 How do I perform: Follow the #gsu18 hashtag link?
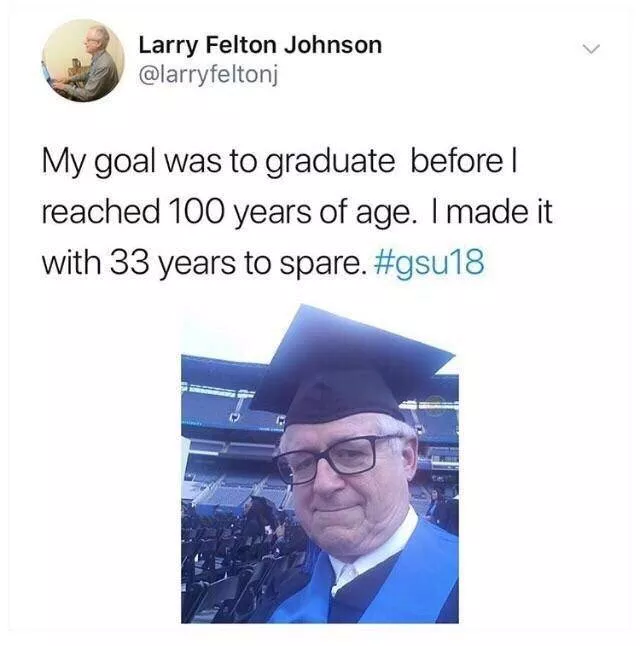point(429,262)
